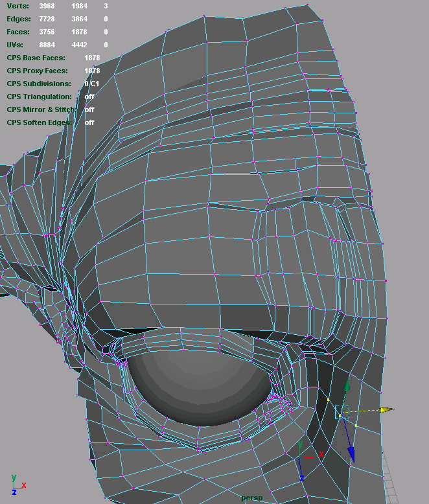The width and height of the screenshot is (429, 504).
Task: Click the CPS Proxy Faces label
Action: (38, 71)
